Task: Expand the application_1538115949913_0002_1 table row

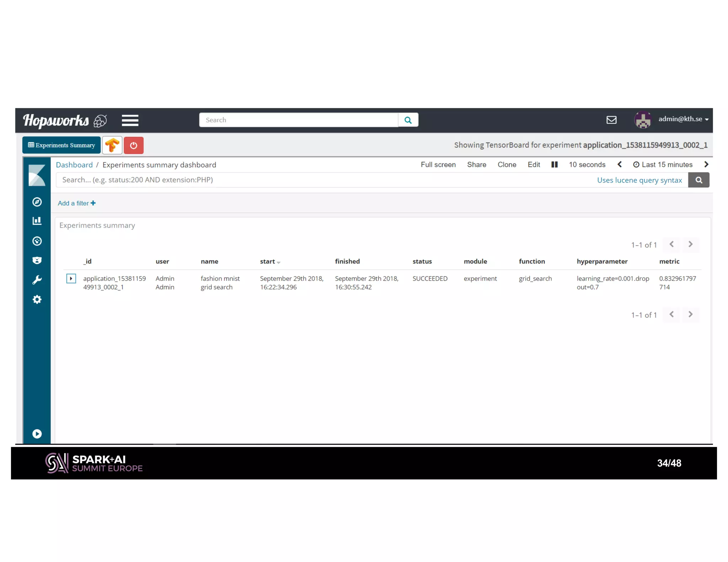Action: (x=71, y=279)
